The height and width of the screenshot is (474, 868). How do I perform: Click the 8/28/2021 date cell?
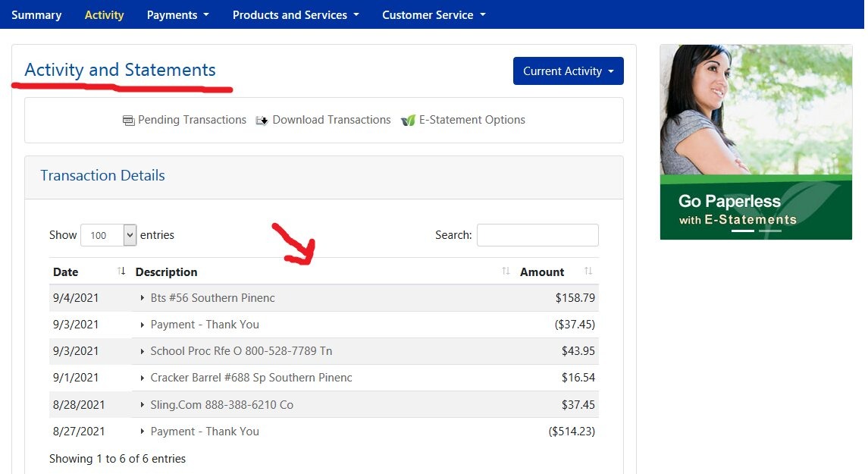[79, 405]
